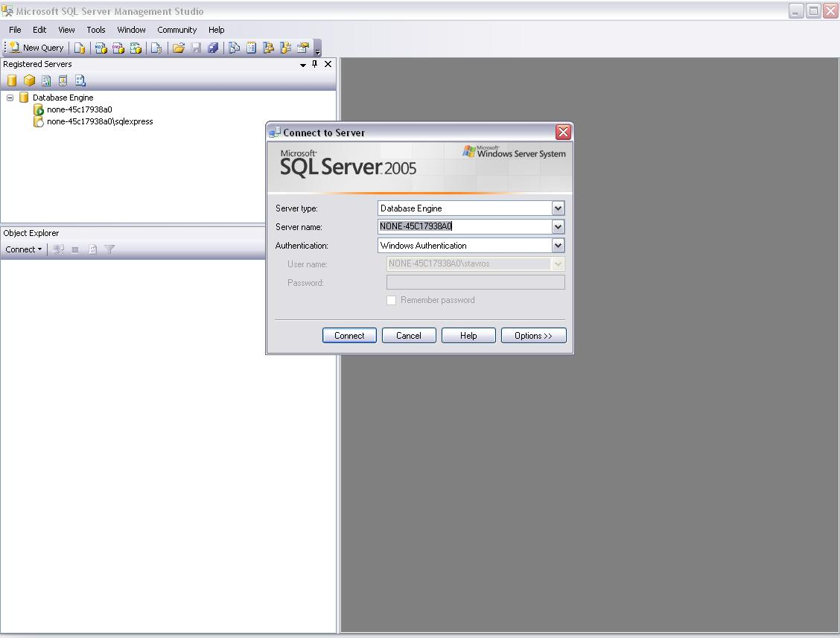Open the Server name dropdown arrow
This screenshot has width=840, height=638.
558,227
